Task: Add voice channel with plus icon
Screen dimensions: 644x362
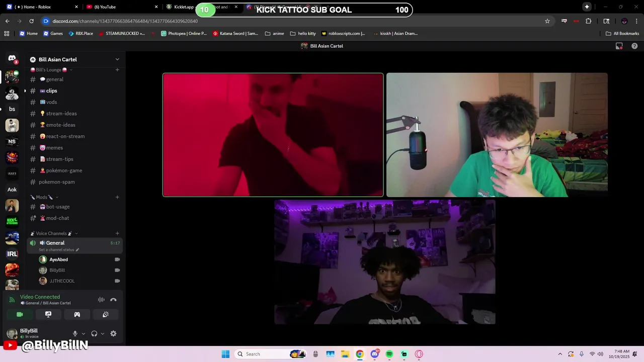Action: point(117,233)
